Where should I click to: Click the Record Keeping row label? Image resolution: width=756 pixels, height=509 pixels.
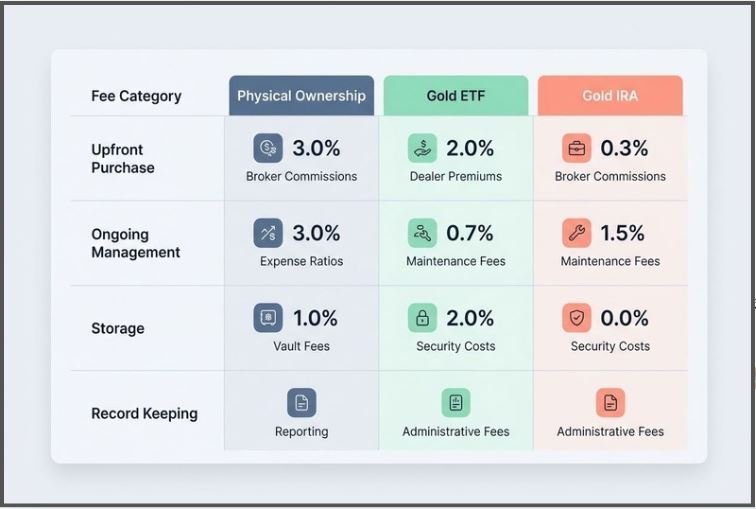tap(145, 414)
